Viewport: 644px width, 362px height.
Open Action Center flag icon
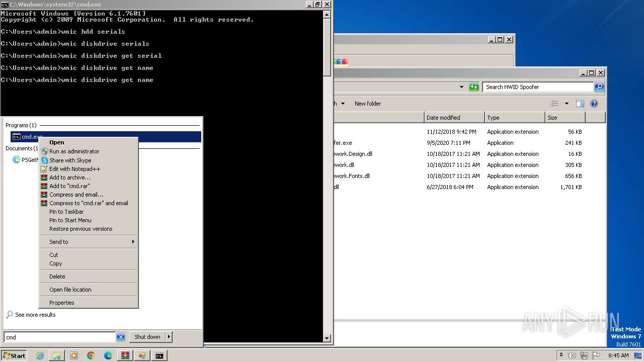coord(596,355)
